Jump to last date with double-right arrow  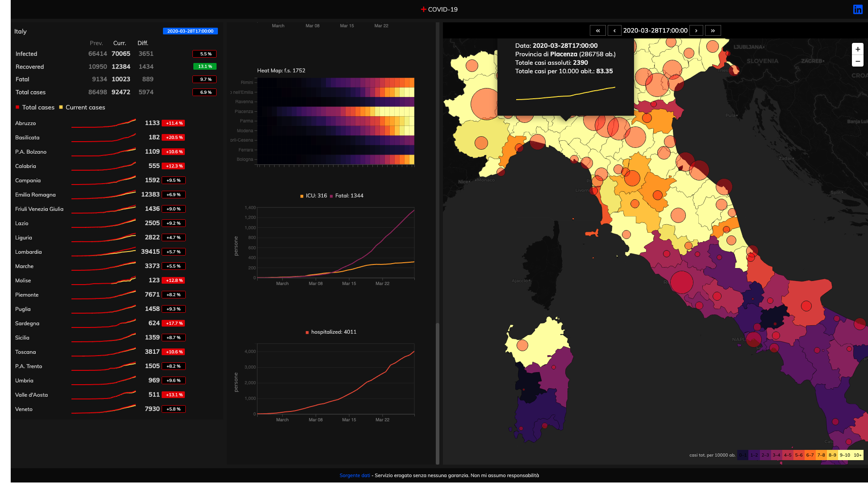(713, 30)
